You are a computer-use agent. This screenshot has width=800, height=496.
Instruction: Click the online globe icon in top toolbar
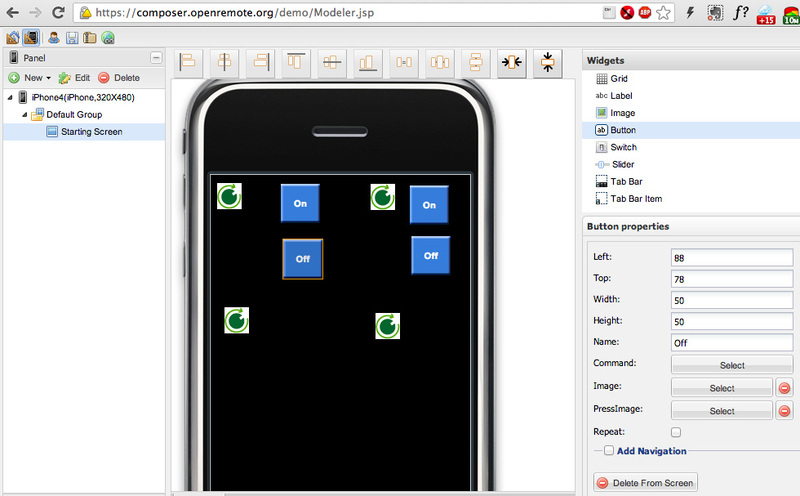click(x=108, y=37)
